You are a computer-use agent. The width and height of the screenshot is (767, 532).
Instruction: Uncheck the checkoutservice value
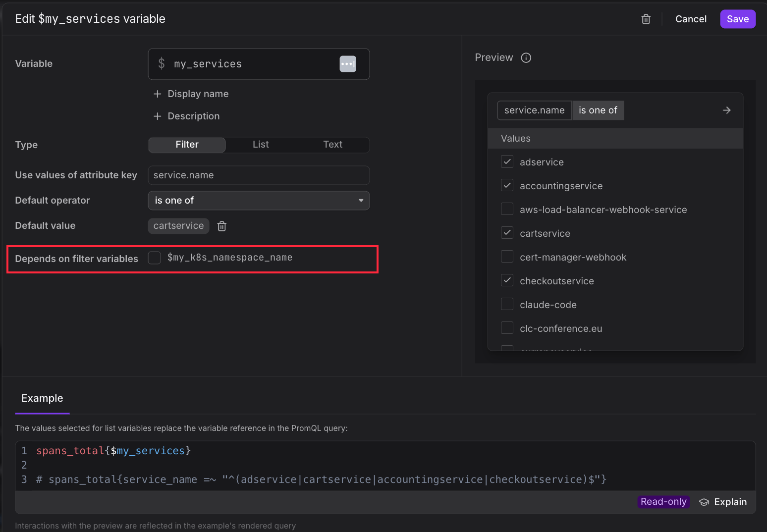[x=507, y=281]
